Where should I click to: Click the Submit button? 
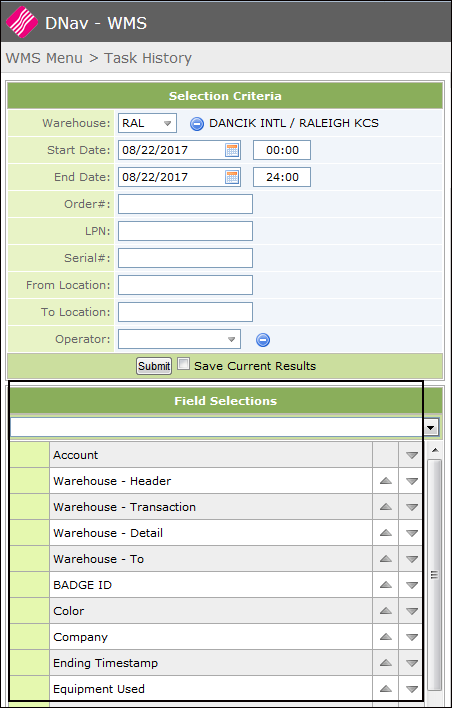(154, 366)
